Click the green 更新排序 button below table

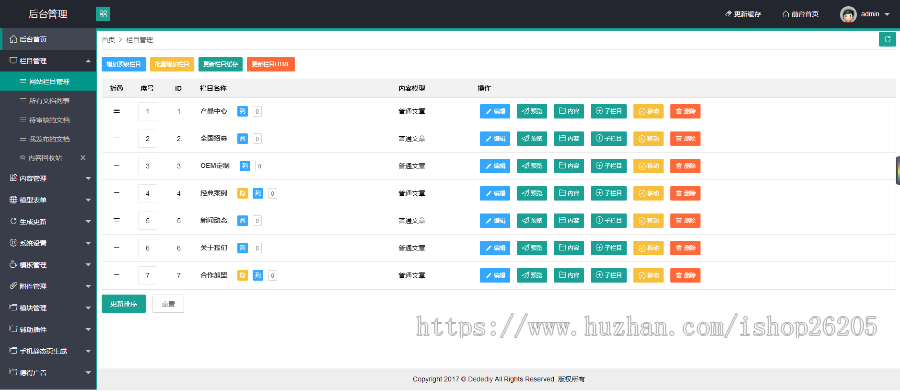click(124, 304)
